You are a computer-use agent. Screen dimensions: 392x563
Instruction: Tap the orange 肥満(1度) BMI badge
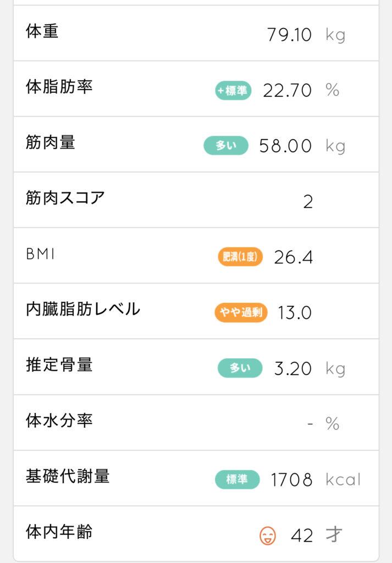[x=240, y=257]
